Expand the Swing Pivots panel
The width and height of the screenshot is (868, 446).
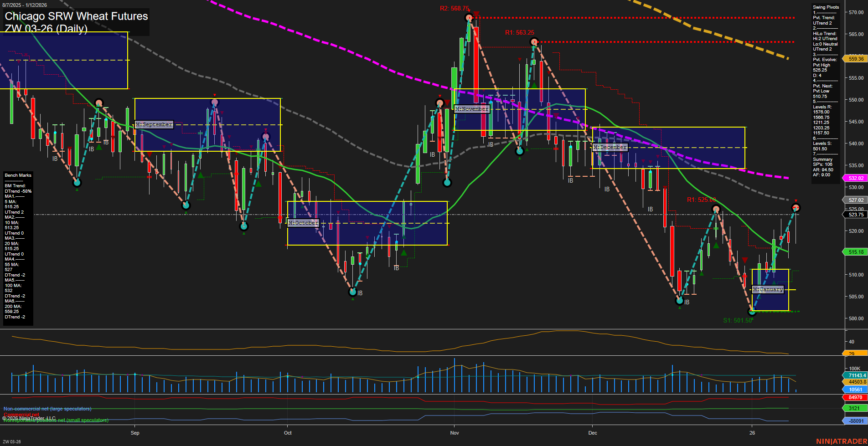pos(825,7)
